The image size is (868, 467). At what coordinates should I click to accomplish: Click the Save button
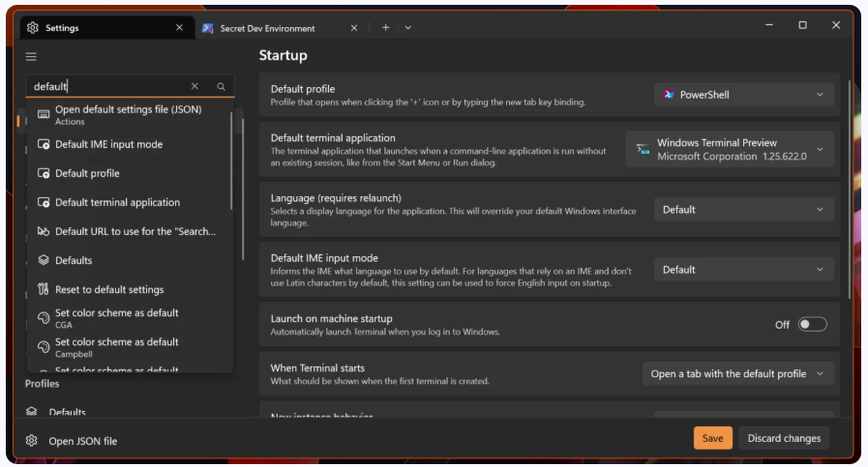tap(712, 438)
